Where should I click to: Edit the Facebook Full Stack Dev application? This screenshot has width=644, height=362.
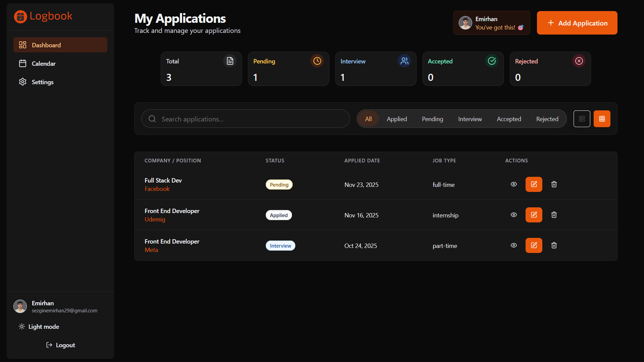534,184
